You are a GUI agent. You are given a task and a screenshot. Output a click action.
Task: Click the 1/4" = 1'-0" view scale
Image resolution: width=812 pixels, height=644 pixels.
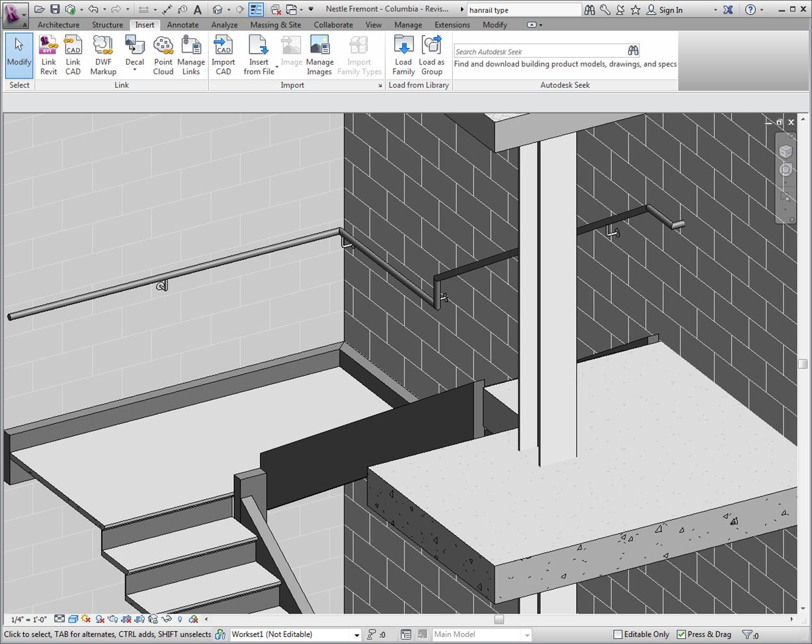tap(29, 619)
